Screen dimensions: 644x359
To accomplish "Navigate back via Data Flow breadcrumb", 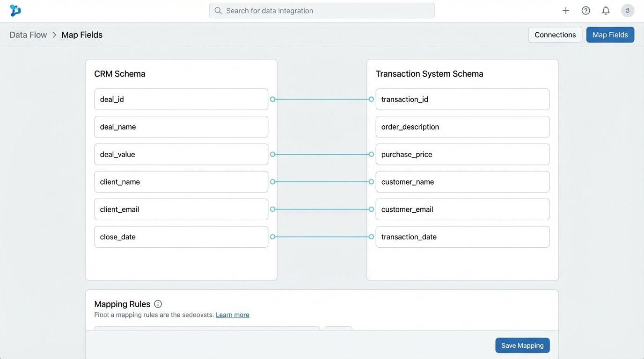I will click(28, 35).
